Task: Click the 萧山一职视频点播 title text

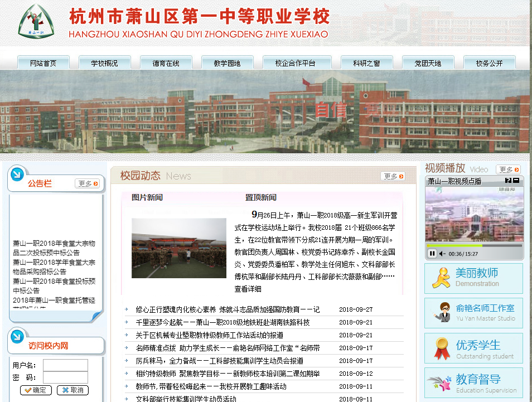Action: (454, 182)
